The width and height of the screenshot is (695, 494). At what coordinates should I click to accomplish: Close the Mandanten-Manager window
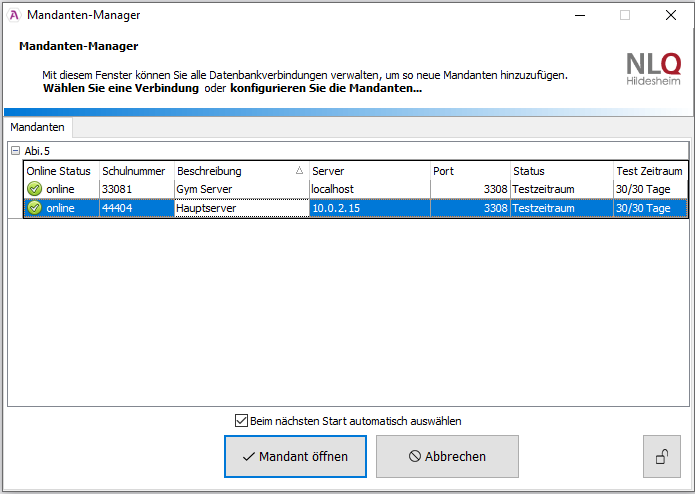click(670, 15)
